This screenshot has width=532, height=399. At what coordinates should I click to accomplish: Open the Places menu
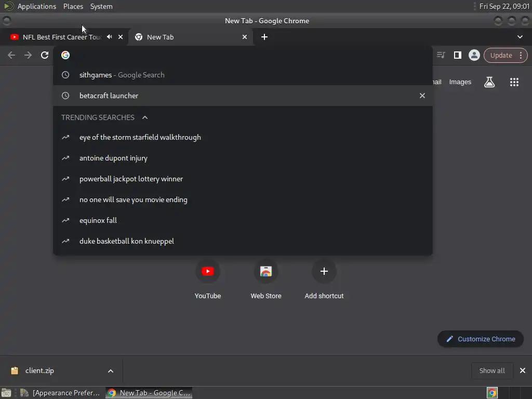73,6
